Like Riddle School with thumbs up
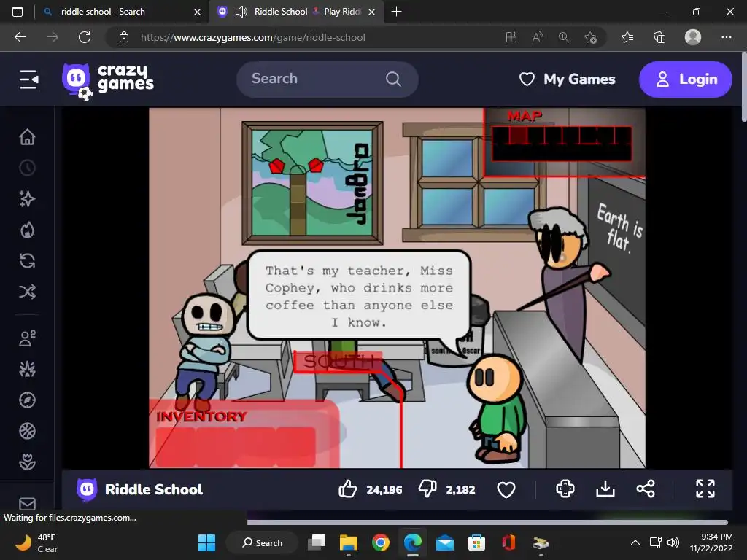 point(348,489)
